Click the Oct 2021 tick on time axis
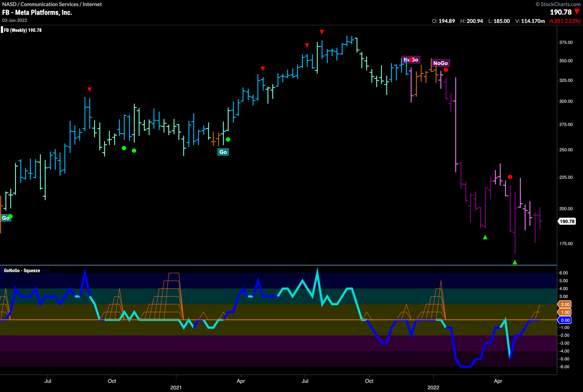The image size is (583, 392). tap(369, 381)
